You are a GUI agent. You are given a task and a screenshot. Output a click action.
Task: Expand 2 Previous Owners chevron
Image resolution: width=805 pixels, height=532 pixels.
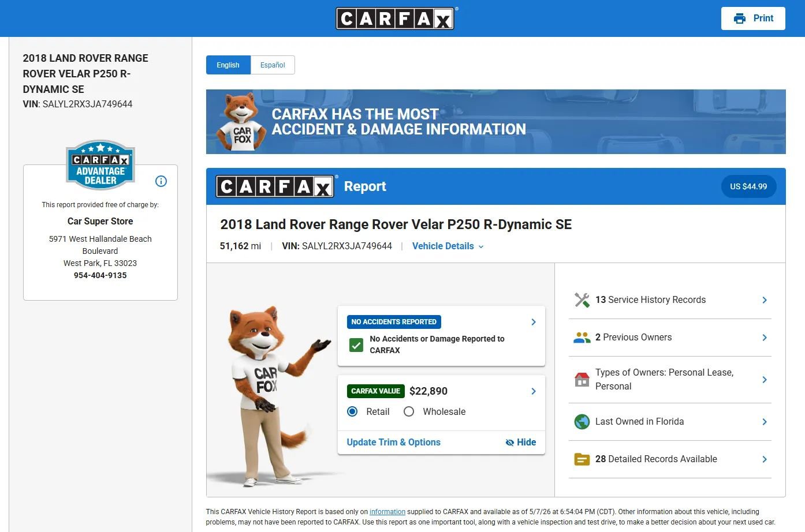(765, 338)
